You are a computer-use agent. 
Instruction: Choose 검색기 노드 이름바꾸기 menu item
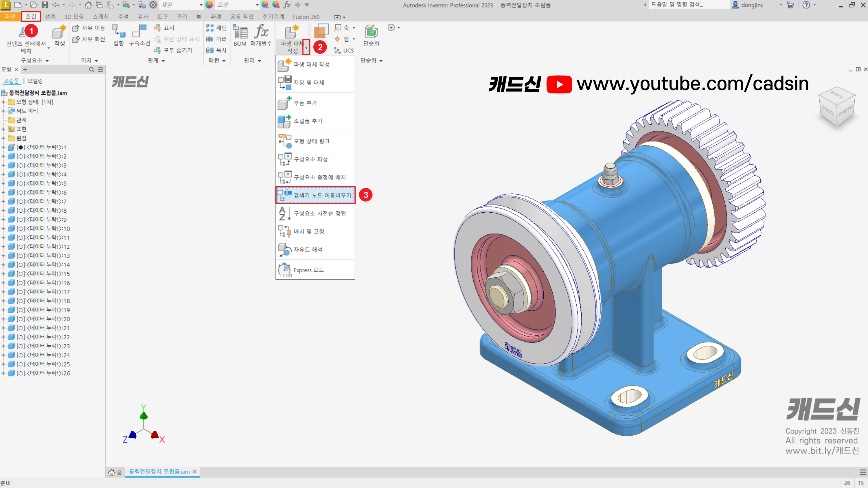(315, 195)
